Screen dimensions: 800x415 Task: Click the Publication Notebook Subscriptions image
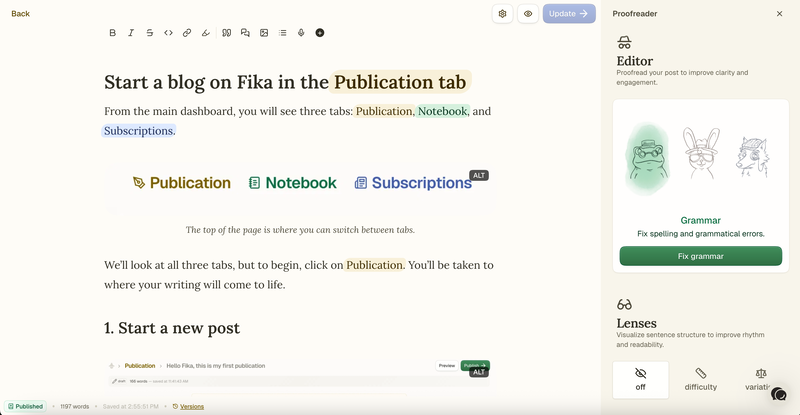point(301,187)
